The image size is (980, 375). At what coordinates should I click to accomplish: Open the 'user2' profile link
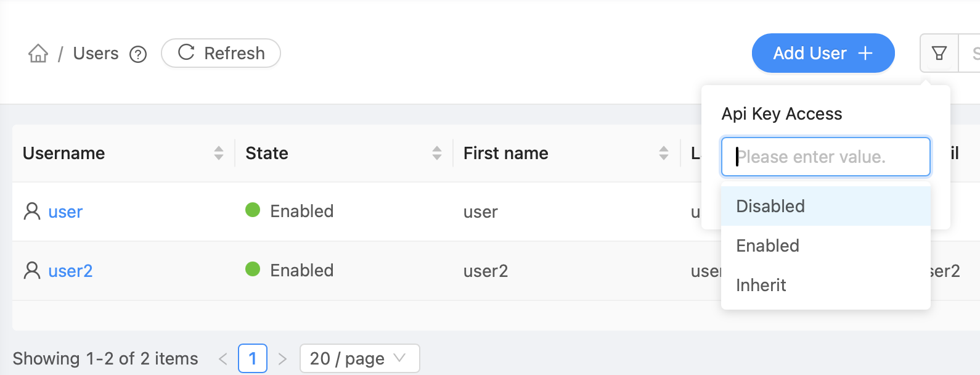pyautogui.click(x=70, y=270)
